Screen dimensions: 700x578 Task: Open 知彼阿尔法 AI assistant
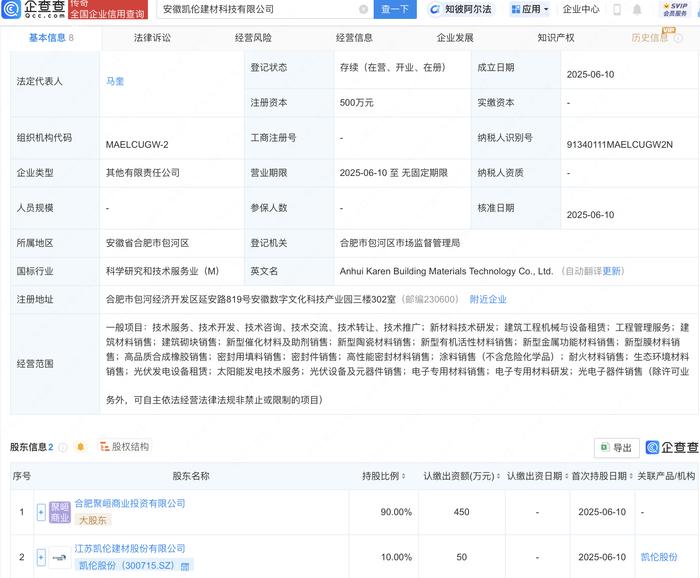[x=461, y=9]
